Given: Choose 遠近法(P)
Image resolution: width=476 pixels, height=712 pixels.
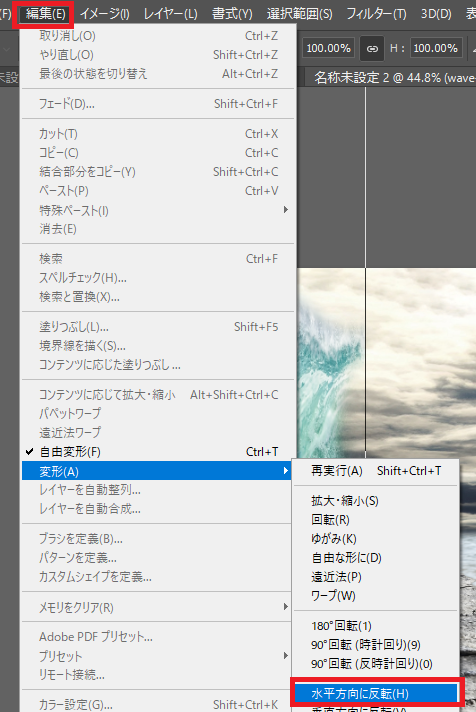Looking at the screenshot, I should coord(376,577).
